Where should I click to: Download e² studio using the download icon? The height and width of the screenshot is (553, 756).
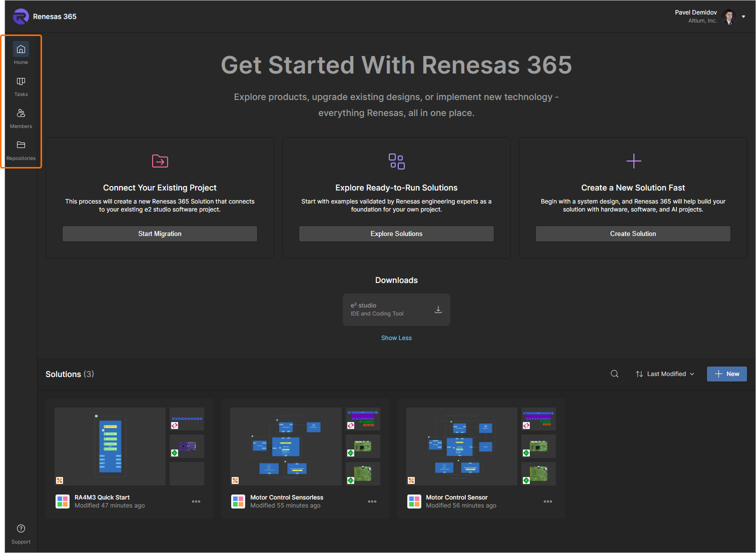[438, 309]
